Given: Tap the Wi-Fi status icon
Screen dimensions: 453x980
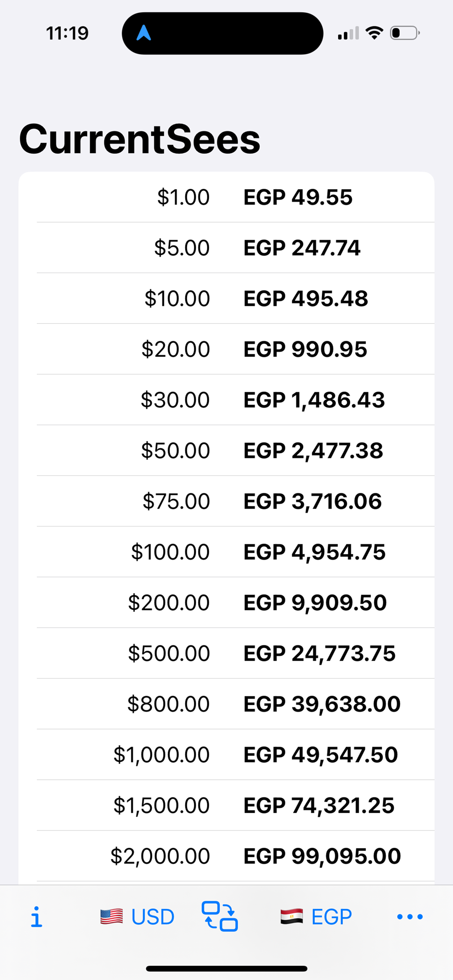Looking at the screenshot, I should [374, 33].
